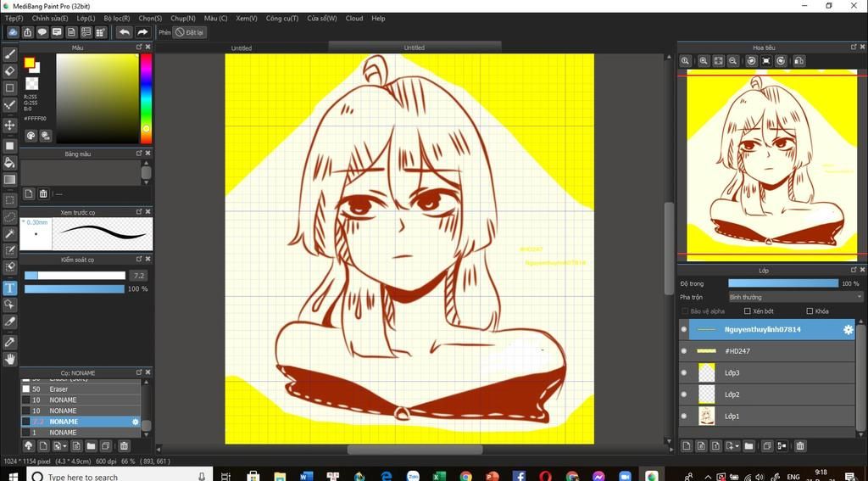The height and width of the screenshot is (481, 868).
Task: Select the NONAME brush with size 1
Action: tap(81, 433)
